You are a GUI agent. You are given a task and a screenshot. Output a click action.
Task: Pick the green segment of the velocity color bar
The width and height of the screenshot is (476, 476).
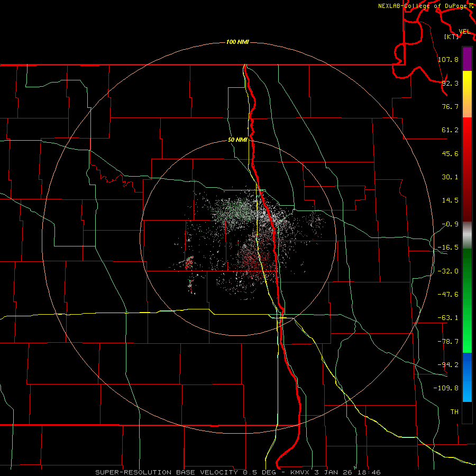[467, 301]
